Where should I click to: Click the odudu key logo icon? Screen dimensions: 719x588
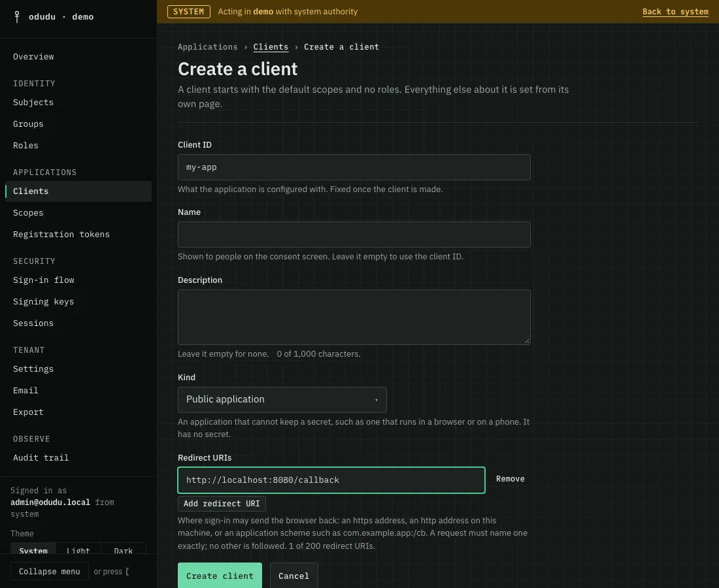click(17, 17)
